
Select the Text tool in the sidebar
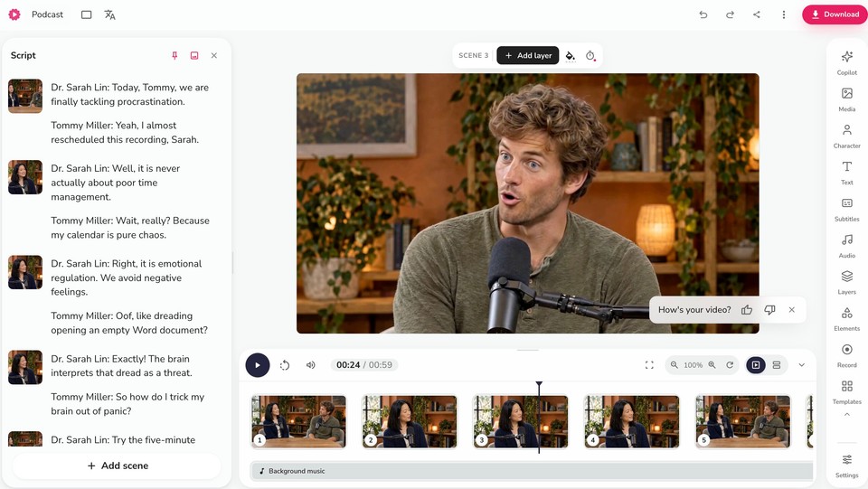coord(846,172)
